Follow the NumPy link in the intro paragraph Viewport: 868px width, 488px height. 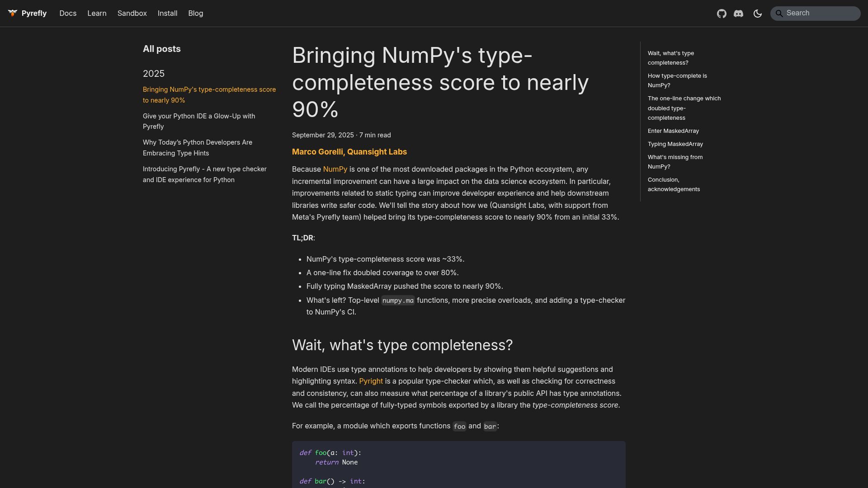(335, 169)
